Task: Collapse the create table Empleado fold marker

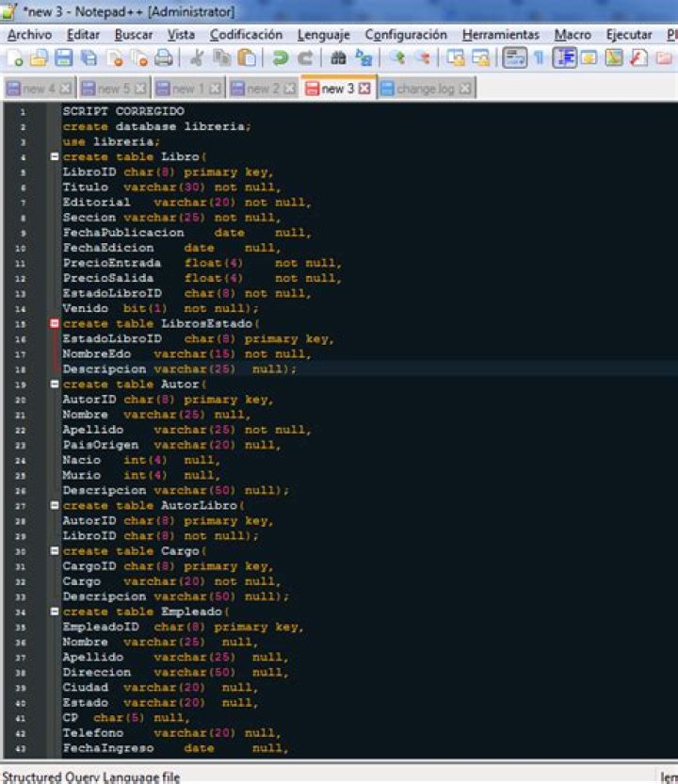Action: point(55,612)
